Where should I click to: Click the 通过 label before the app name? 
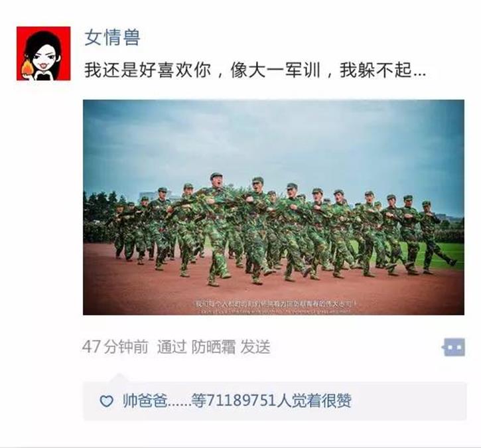(172, 347)
